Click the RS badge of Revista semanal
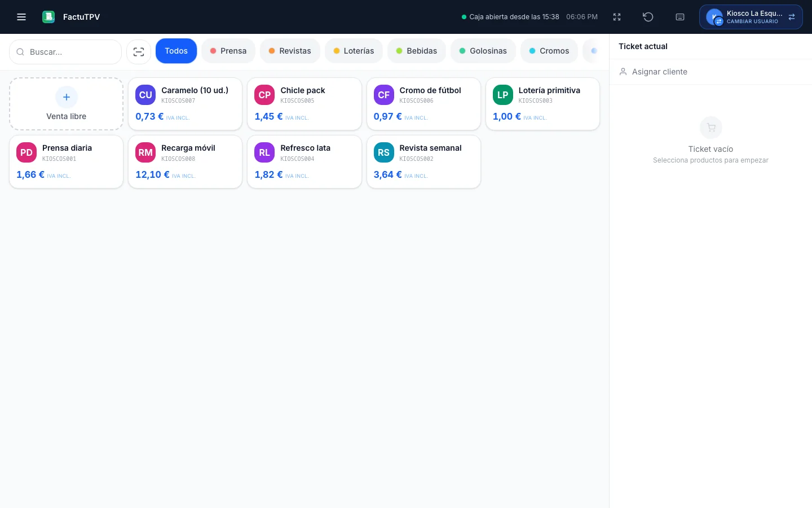 384,152
